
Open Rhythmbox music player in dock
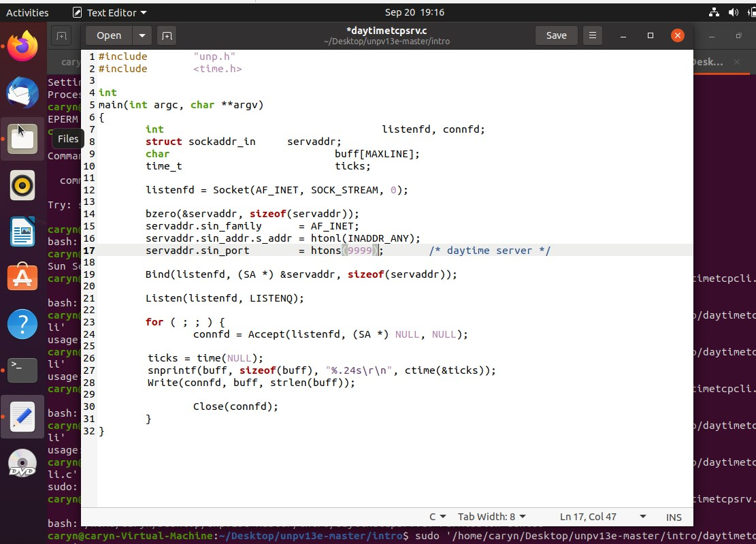tap(22, 185)
